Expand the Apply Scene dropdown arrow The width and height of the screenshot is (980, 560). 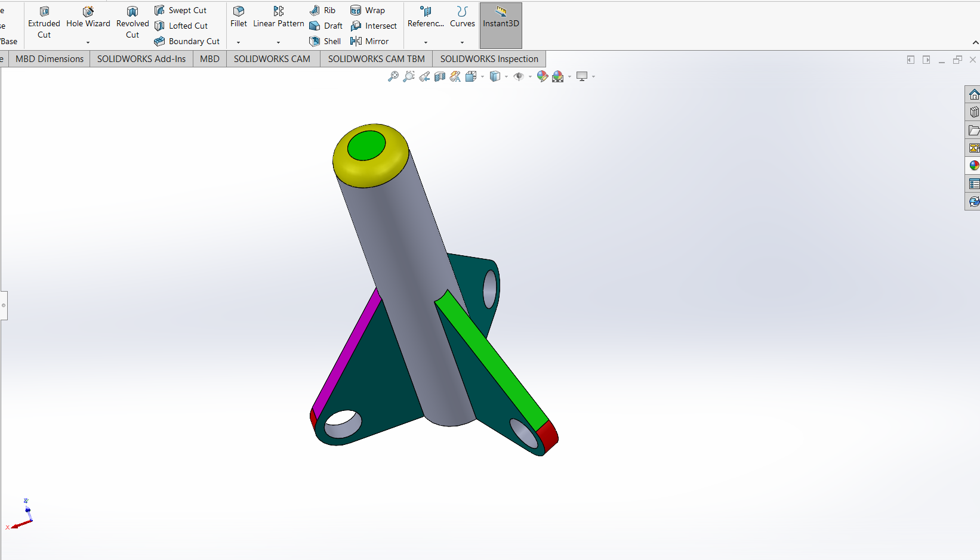(x=569, y=77)
